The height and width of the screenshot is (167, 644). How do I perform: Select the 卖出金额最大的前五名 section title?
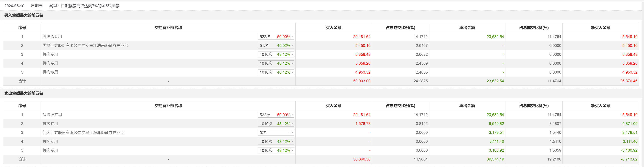[x=24, y=93]
